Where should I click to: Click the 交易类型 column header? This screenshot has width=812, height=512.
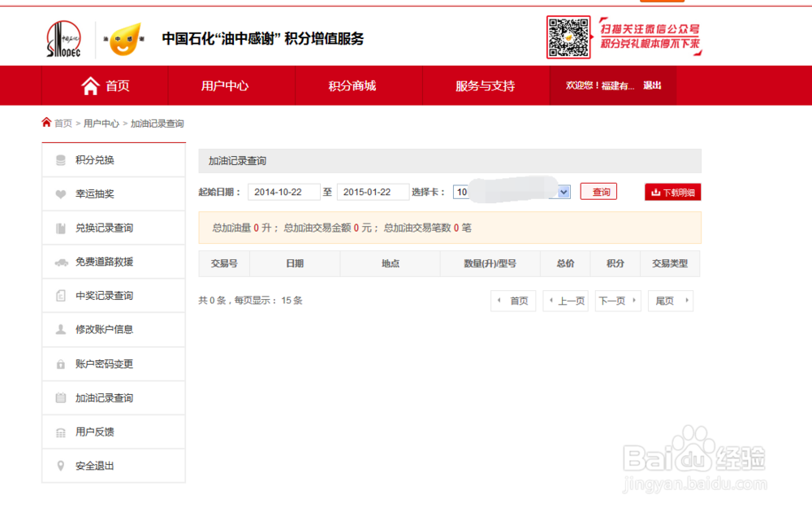pyautogui.click(x=670, y=263)
